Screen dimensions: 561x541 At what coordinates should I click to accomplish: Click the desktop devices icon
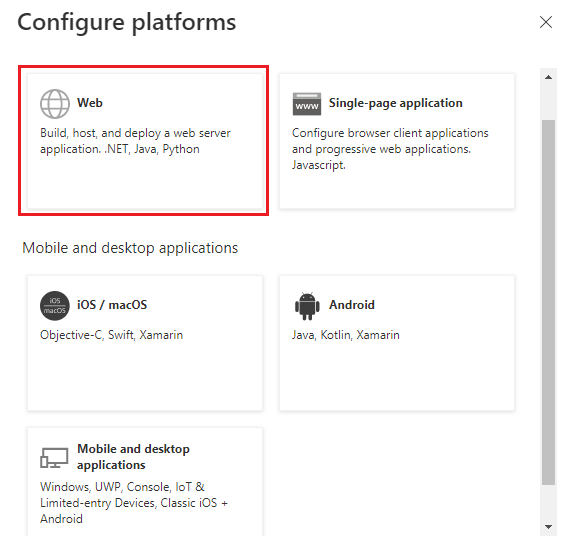(54, 458)
